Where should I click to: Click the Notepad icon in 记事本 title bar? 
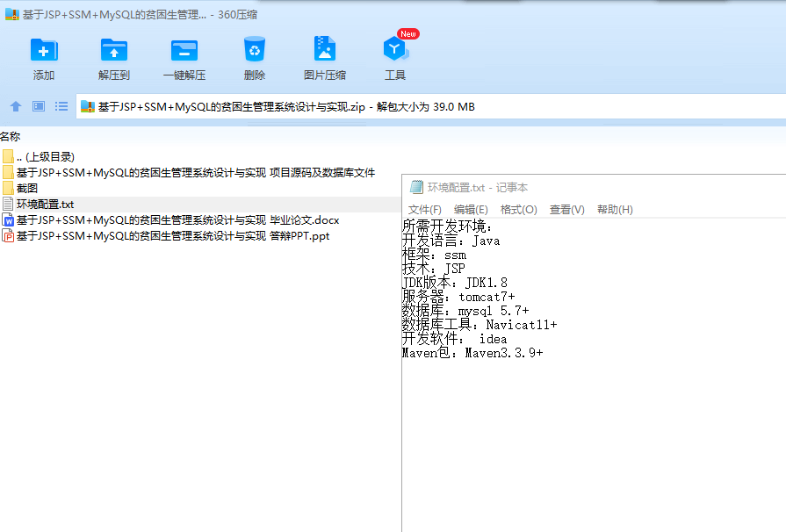click(416, 187)
